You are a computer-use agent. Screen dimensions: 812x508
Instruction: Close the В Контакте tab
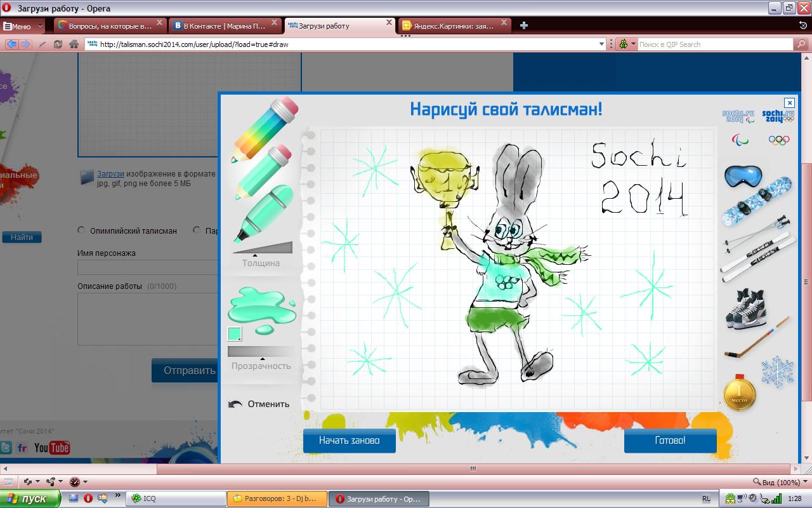point(274,23)
